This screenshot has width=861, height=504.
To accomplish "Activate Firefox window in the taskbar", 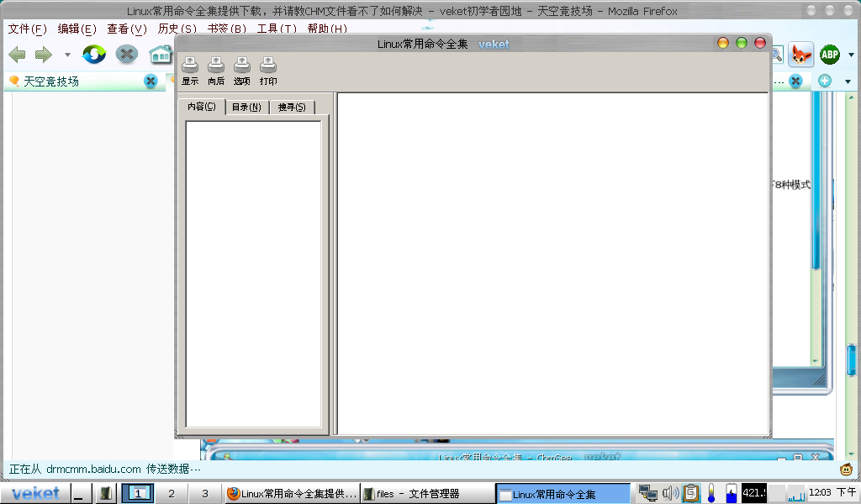I will 292,494.
